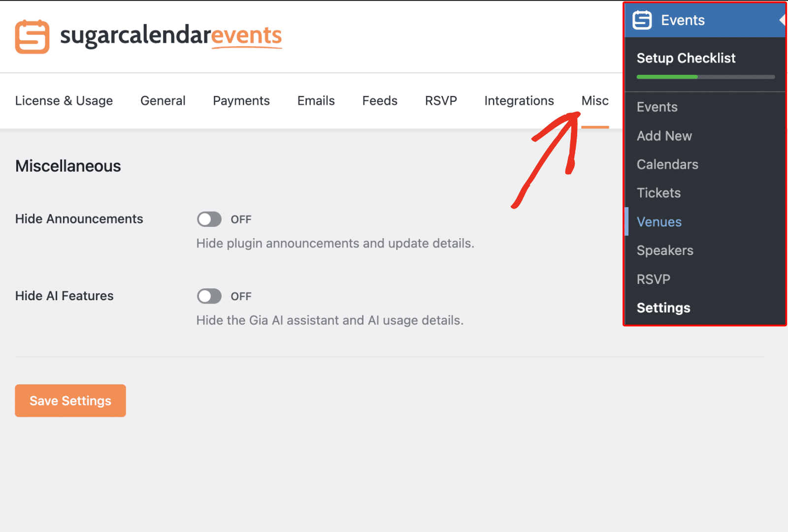788x532 pixels.
Task: Click the sugarcalendarevents wordmark
Action: coord(171,36)
